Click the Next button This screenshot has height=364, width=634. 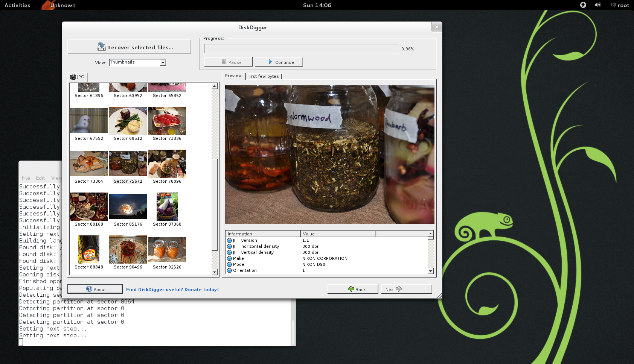coord(406,289)
